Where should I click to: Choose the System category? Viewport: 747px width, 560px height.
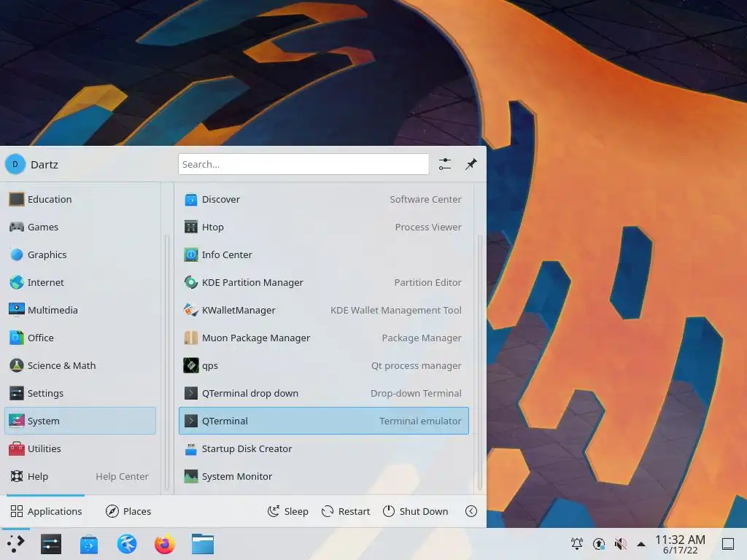click(80, 421)
